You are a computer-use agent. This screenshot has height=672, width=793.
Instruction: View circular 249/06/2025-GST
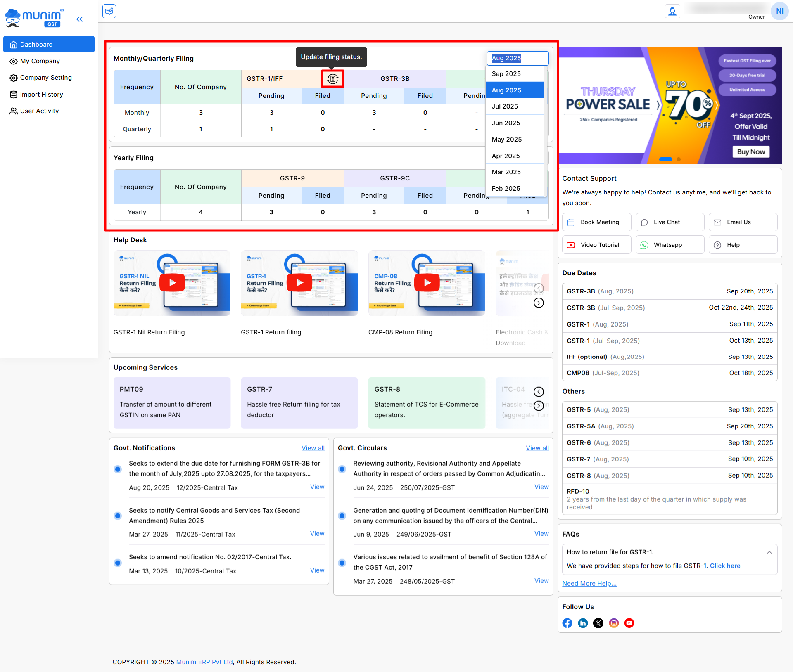(541, 534)
